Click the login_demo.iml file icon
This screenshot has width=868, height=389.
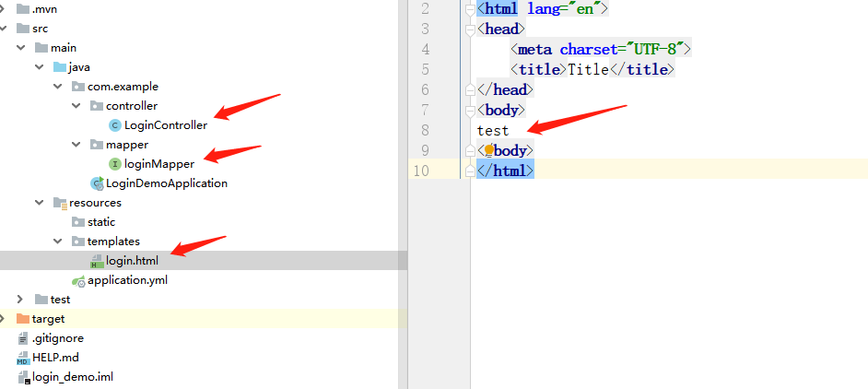(x=23, y=377)
